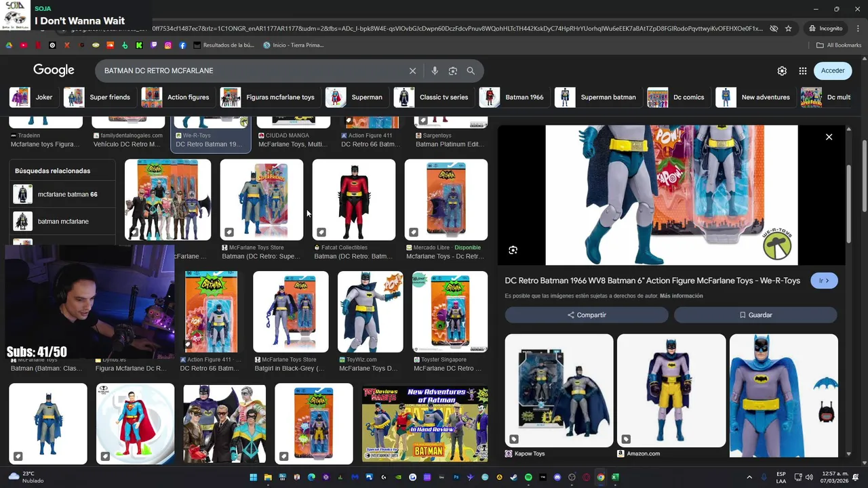Show hidden system tray icons
This screenshot has width=868, height=488.
point(749,477)
